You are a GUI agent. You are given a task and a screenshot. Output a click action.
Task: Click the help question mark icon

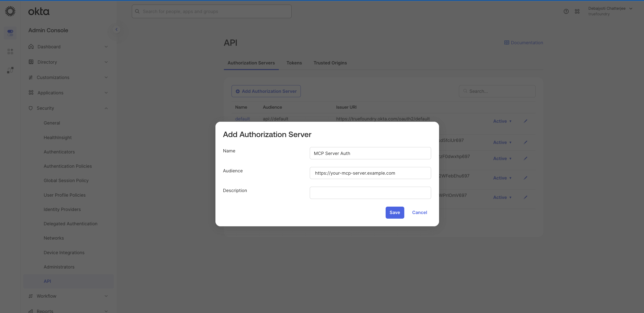click(x=566, y=12)
